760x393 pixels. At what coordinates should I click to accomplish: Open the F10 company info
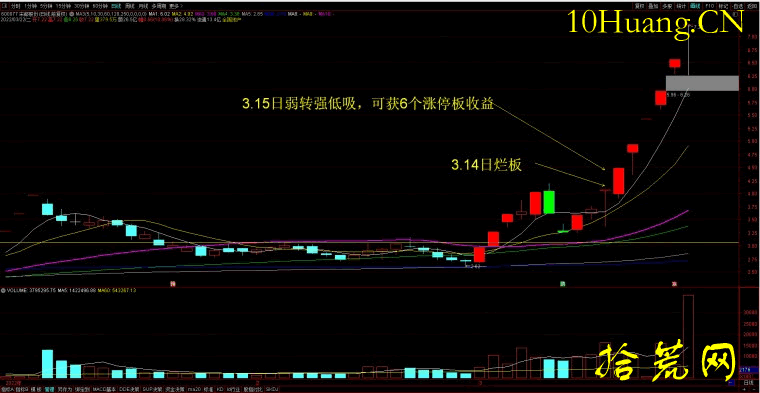pyautogui.click(x=710, y=6)
